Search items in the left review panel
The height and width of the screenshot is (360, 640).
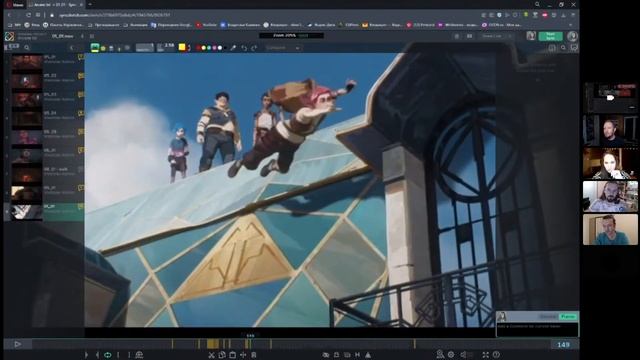27,48
